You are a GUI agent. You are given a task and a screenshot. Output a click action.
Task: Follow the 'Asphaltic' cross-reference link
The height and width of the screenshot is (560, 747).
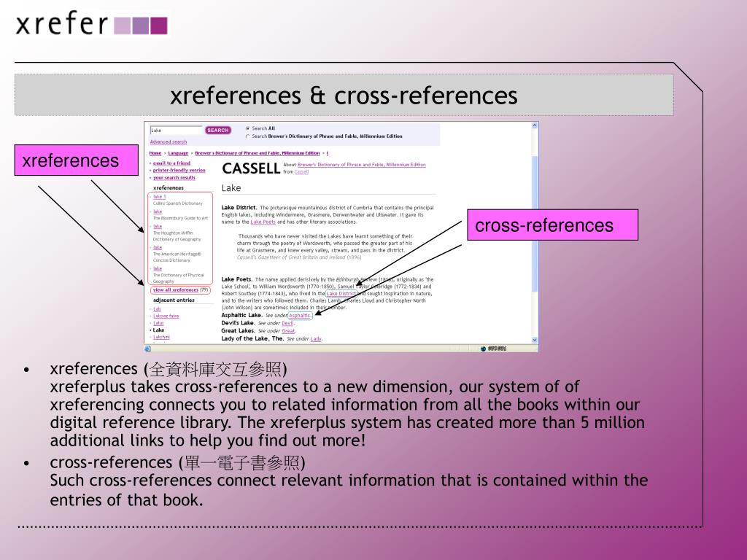click(x=300, y=315)
